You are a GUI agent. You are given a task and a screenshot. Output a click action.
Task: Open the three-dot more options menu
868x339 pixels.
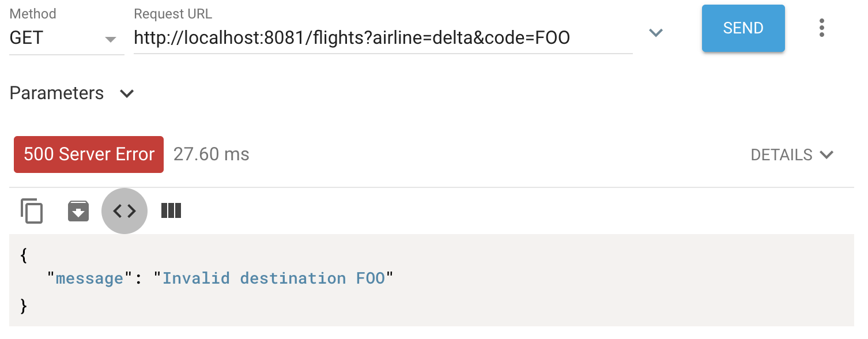point(822,28)
